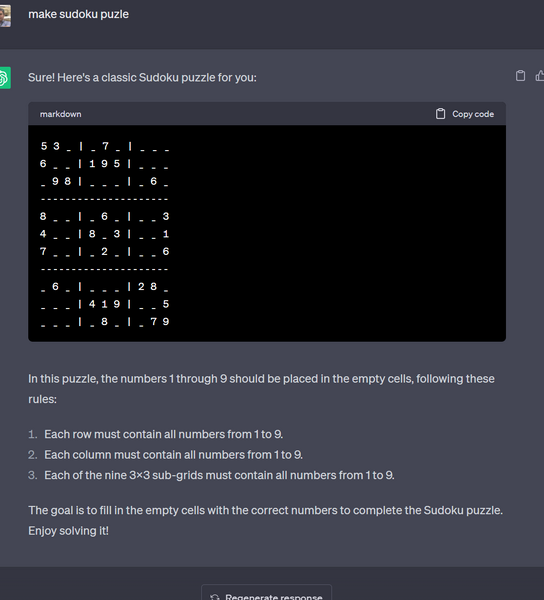Viewport: 544px width, 600px height.
Task: Click the markdown language label
Action: (x=60, y=114)
